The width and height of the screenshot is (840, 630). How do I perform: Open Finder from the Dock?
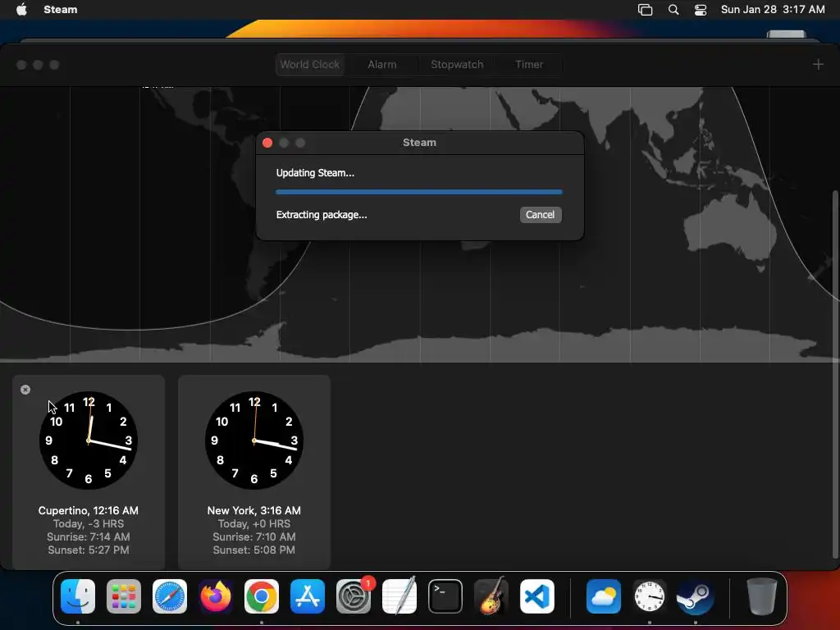click(78, 596)
